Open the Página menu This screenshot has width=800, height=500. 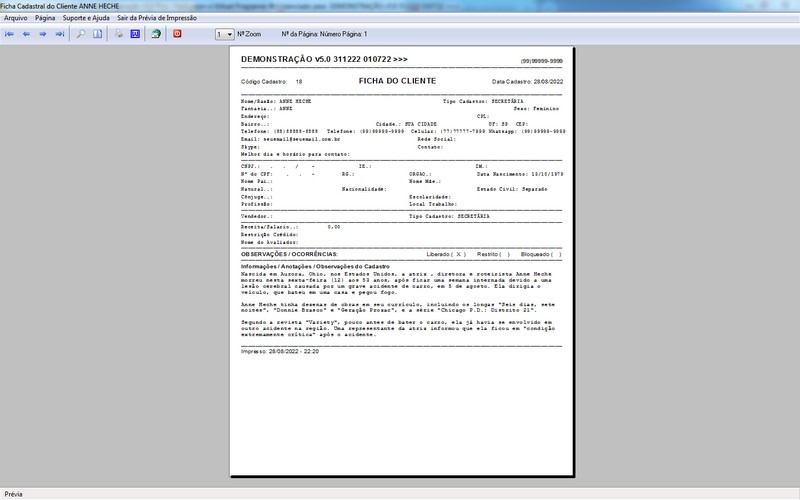[45, 18]
